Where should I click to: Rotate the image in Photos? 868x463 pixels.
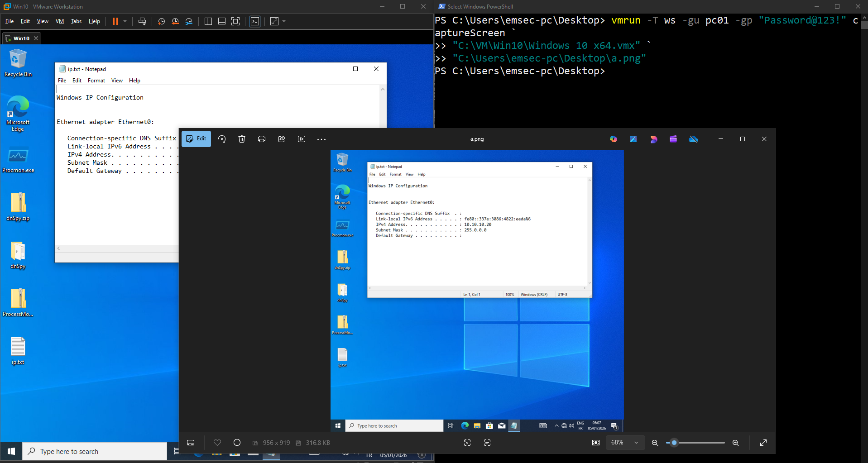(222, 139)
